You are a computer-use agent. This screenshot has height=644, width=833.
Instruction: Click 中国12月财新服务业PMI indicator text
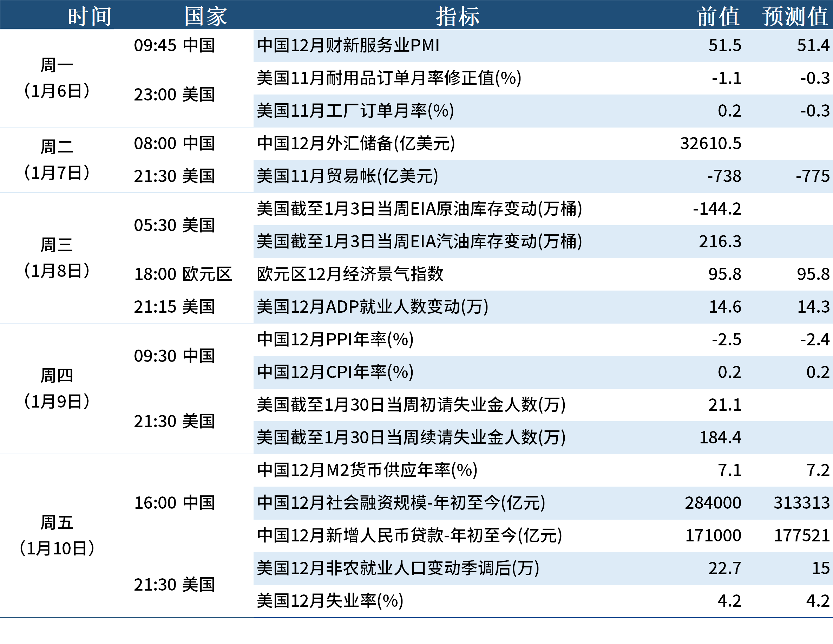349,45
